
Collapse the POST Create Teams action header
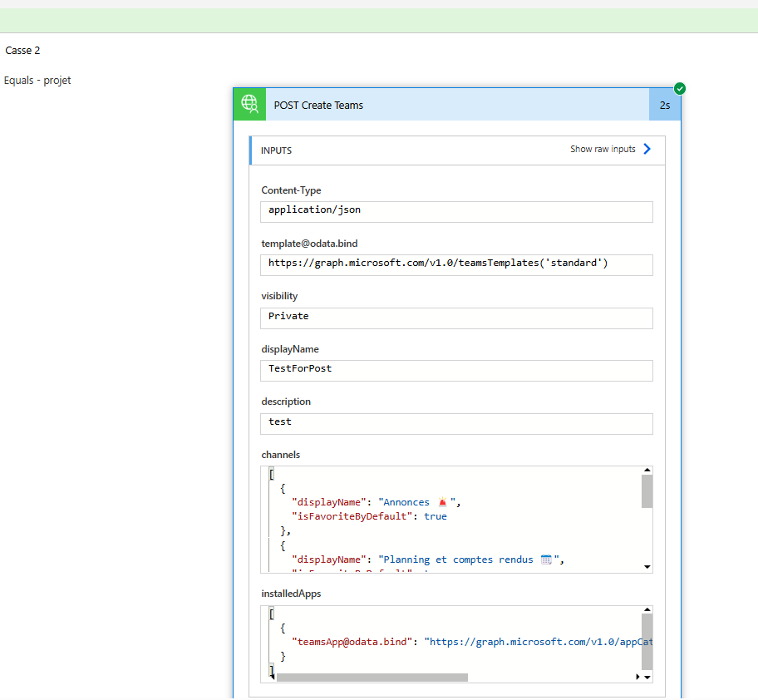click(457, 105)
